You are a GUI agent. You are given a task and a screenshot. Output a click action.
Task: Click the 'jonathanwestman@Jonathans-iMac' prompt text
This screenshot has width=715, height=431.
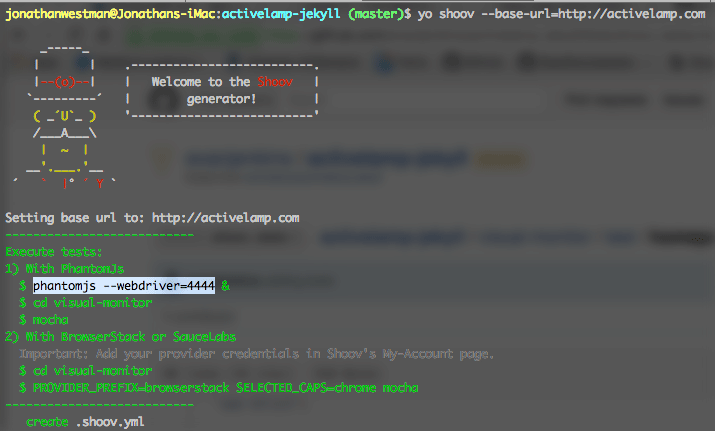coord(110,14)
